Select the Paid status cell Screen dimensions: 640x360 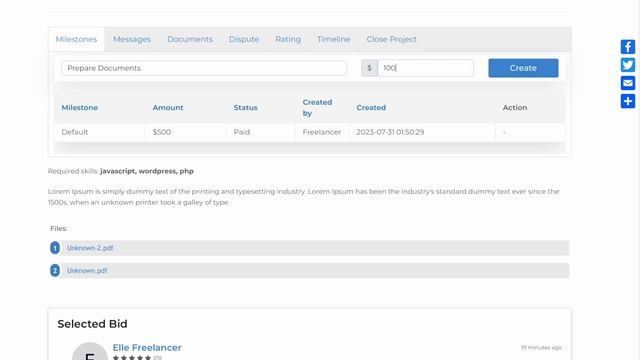click(261, 132)
